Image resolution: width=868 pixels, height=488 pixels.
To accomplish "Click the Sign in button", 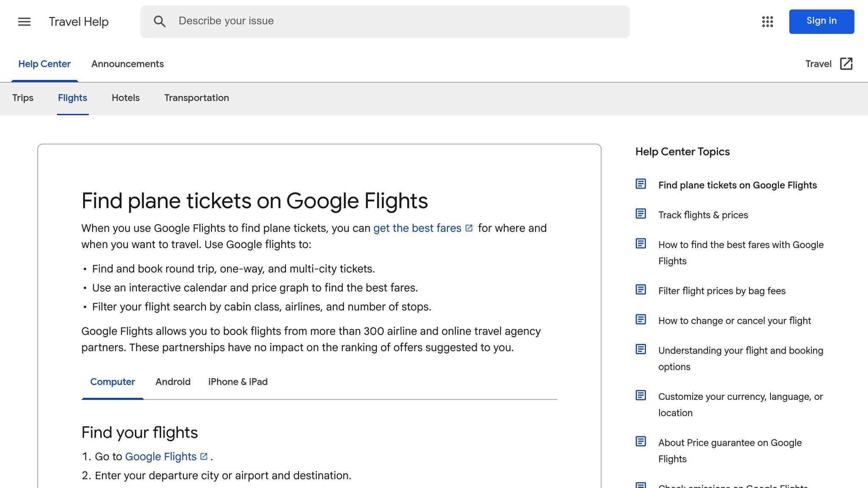I will coord(821,21).
